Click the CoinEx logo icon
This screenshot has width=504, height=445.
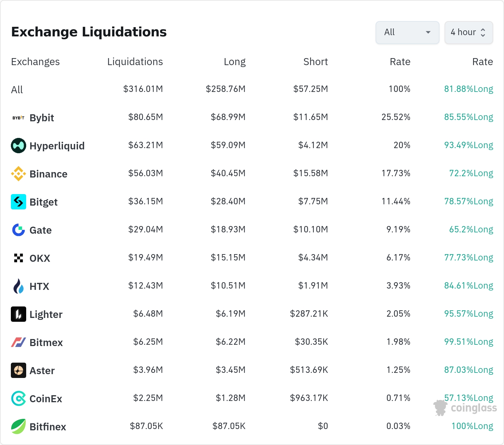19,398
